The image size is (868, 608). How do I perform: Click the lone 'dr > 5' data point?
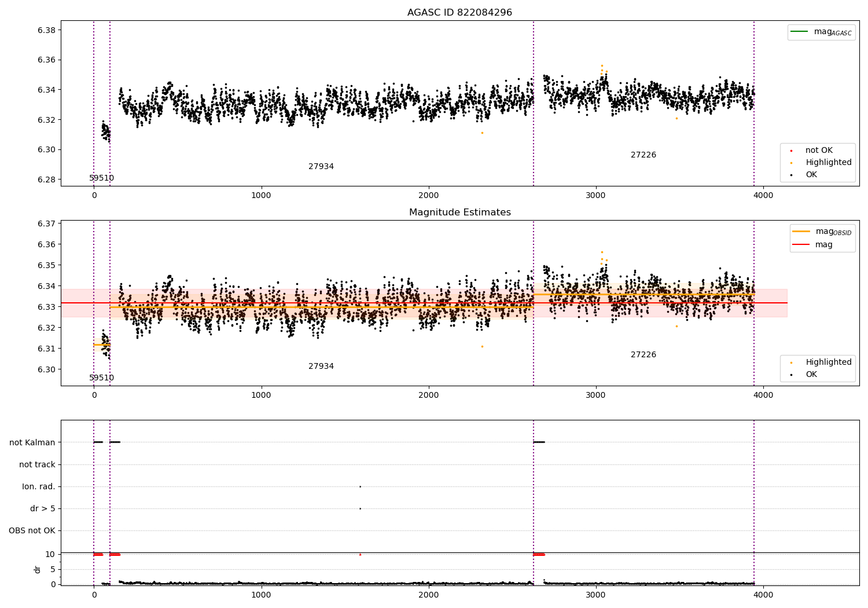pos(360,508)
